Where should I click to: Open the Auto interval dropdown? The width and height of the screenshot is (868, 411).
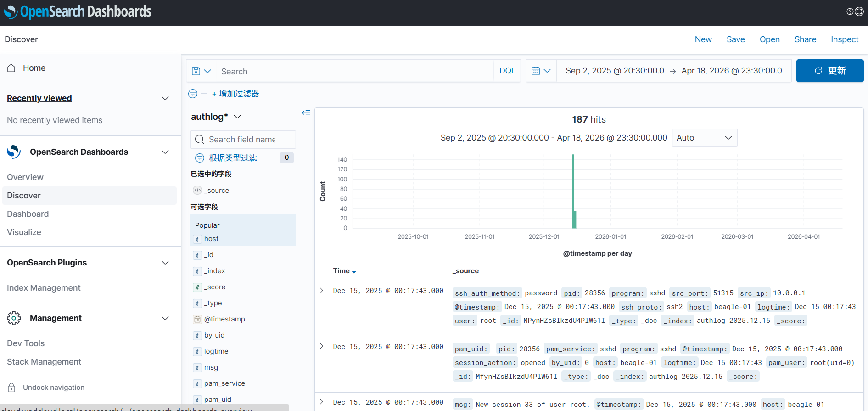(705, 138)
